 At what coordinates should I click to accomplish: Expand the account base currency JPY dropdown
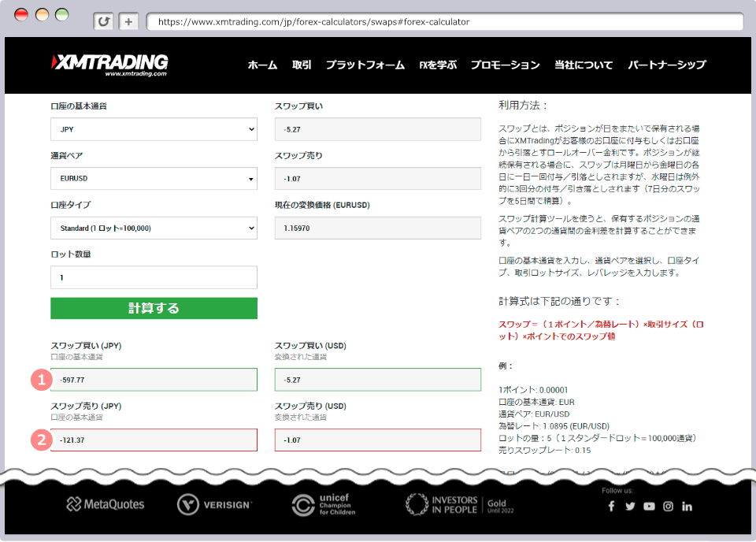(154, 129)
